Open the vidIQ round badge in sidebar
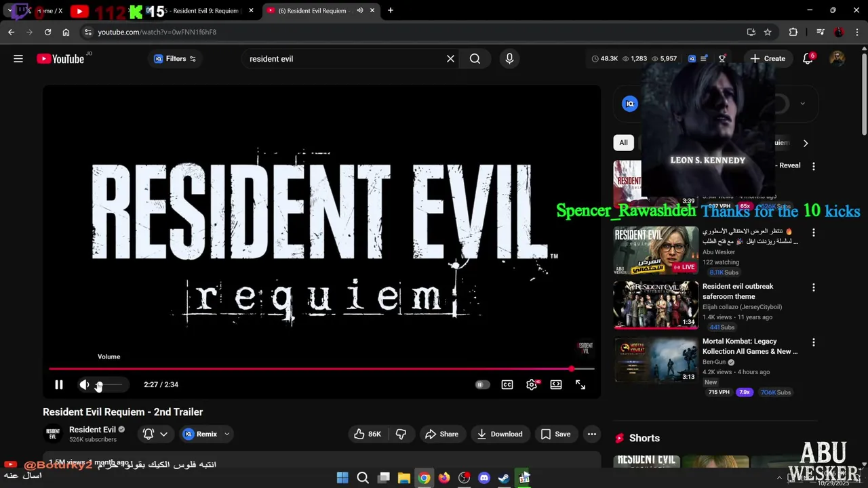868x488 pixels. [630, 104]
